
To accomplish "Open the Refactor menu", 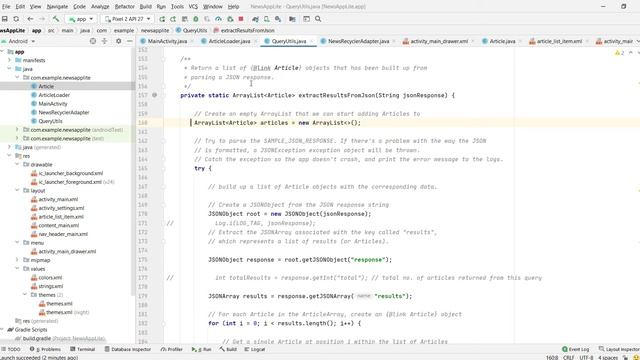I will (124, 7).
